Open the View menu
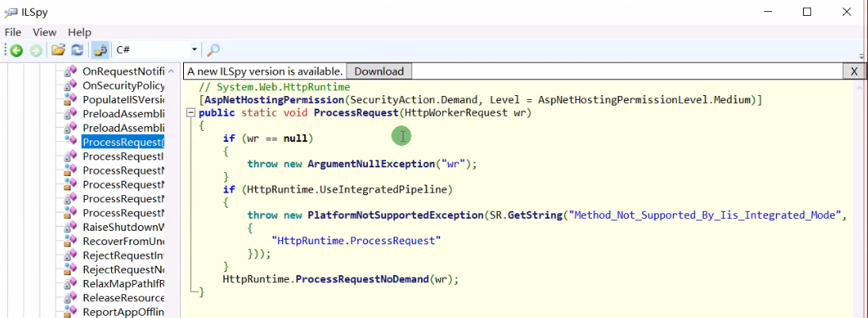The image size is (868, 318). [x=44, y=33]
